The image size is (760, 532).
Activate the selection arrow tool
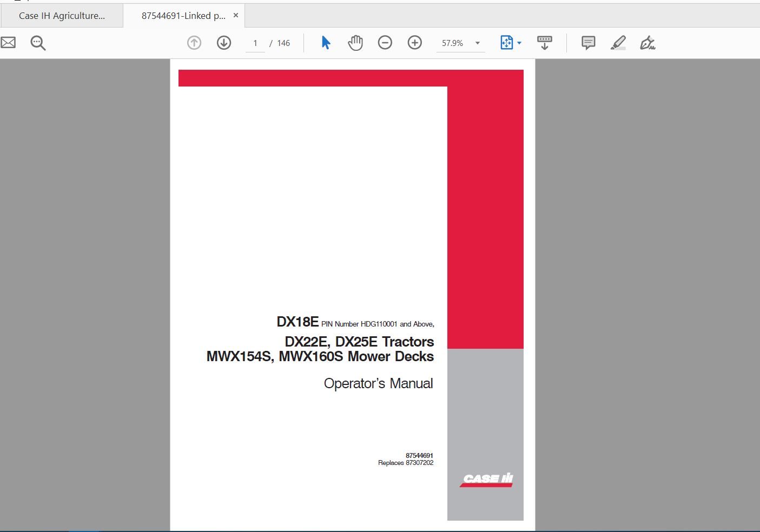[x=326, y=43]
